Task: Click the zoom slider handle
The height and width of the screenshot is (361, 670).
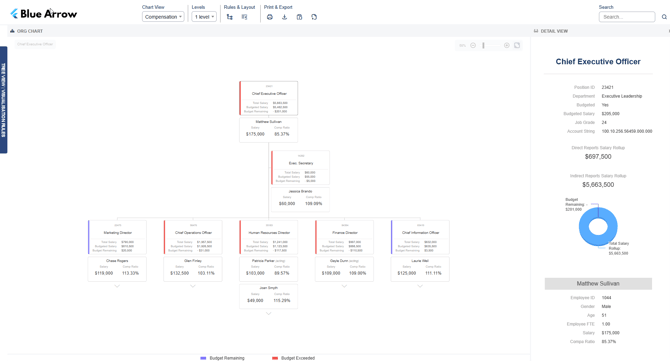Action: point(483,45)
